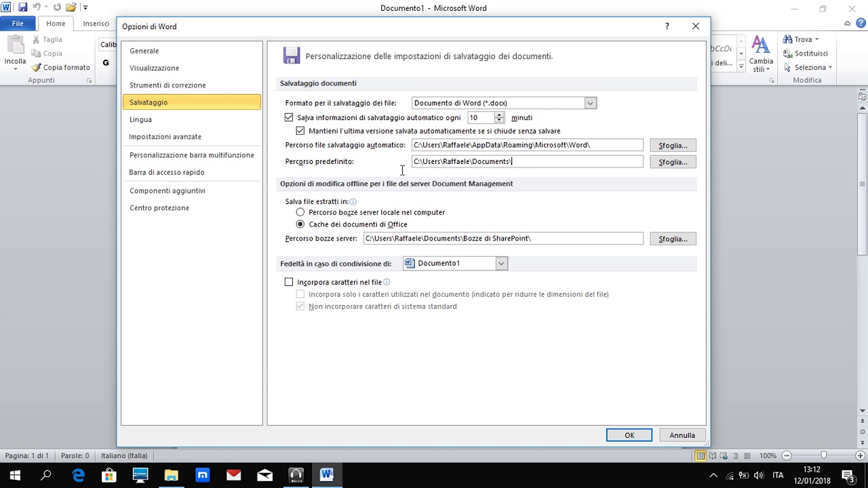Select the Salvataggio category
Image resolution: width=868 pixels, height=488 pixels.
191,102
